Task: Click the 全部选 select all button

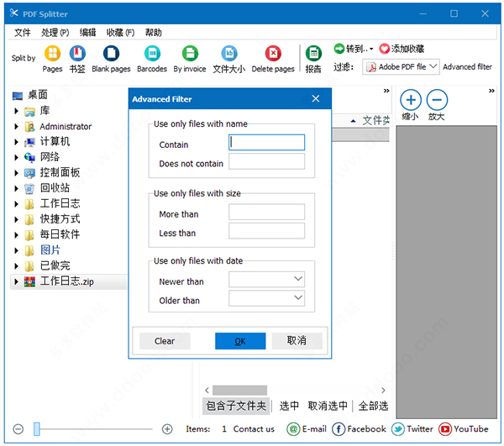Action: coord(373,406)
